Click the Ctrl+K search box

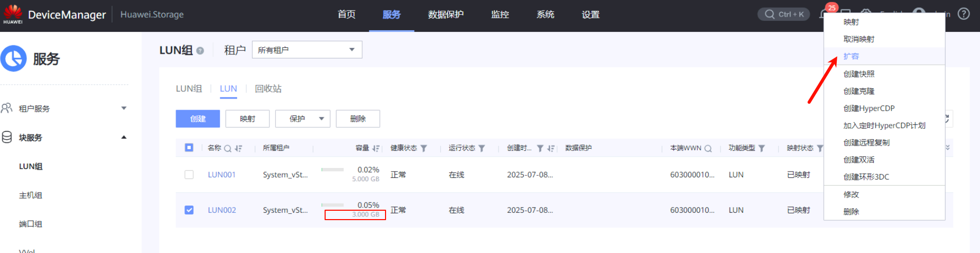(784, 14)
